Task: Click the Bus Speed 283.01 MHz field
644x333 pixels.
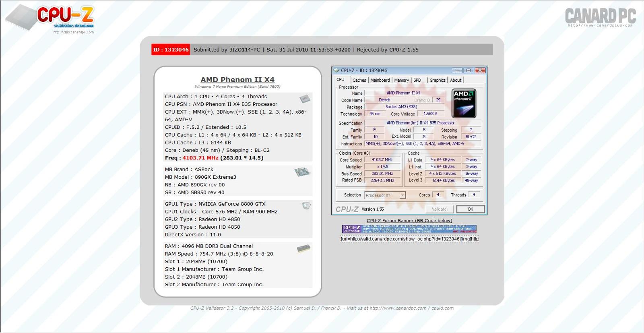Action: (382, 174)
